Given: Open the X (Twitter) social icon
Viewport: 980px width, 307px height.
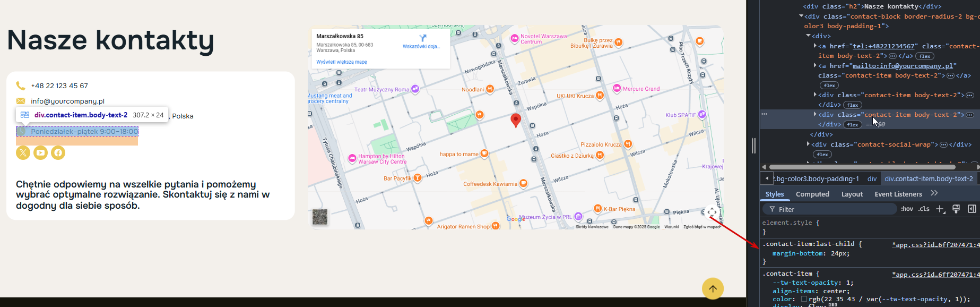Looking at the screenshot, I should (x=23, y=153).
